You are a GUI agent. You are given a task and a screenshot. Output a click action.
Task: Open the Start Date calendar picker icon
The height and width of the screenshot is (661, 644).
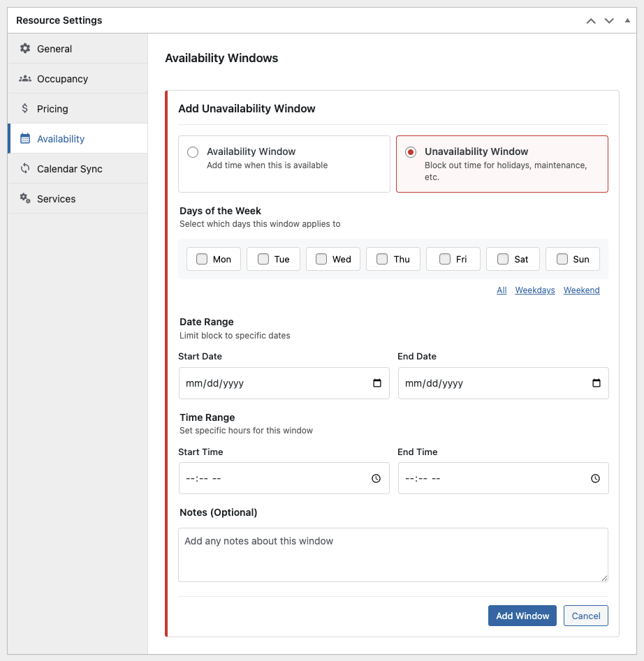point(377,383)
